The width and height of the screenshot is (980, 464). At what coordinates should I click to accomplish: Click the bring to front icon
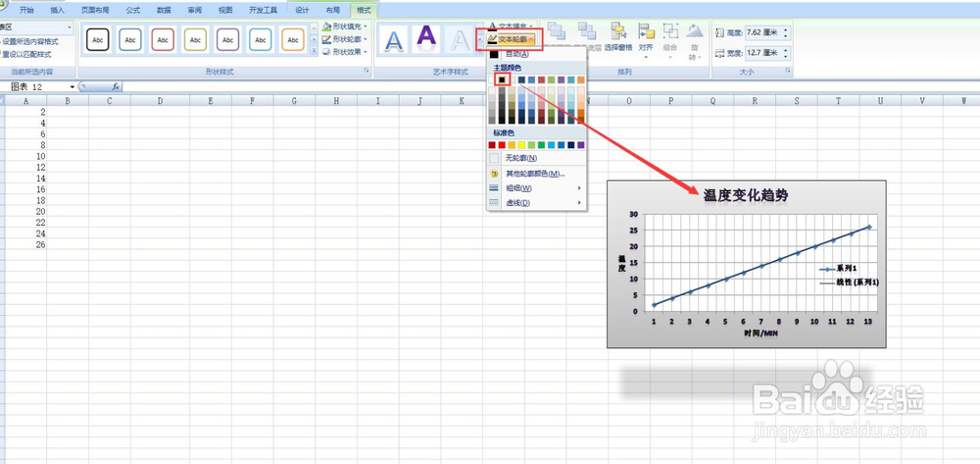[x=556, y=30]
